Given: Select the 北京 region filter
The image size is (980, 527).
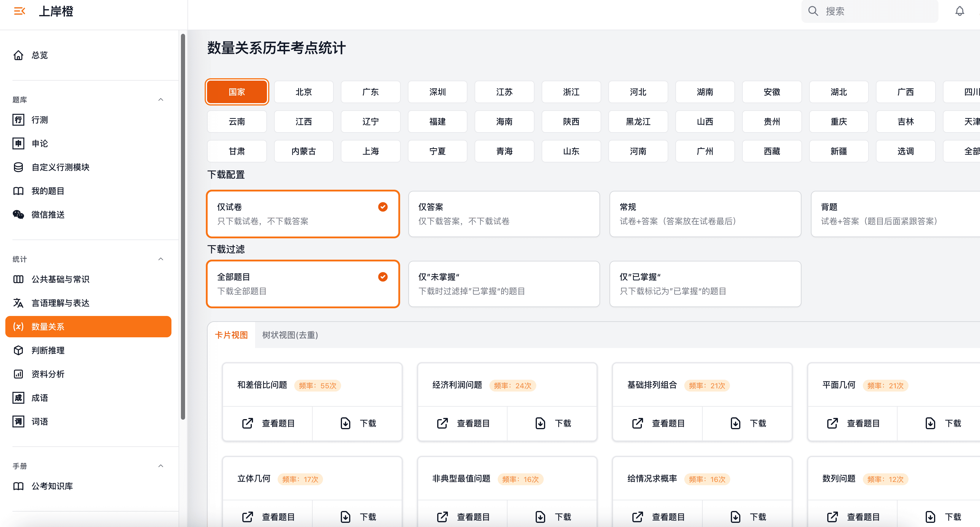Looking at the screenshot, I should (x=303, y=92).
